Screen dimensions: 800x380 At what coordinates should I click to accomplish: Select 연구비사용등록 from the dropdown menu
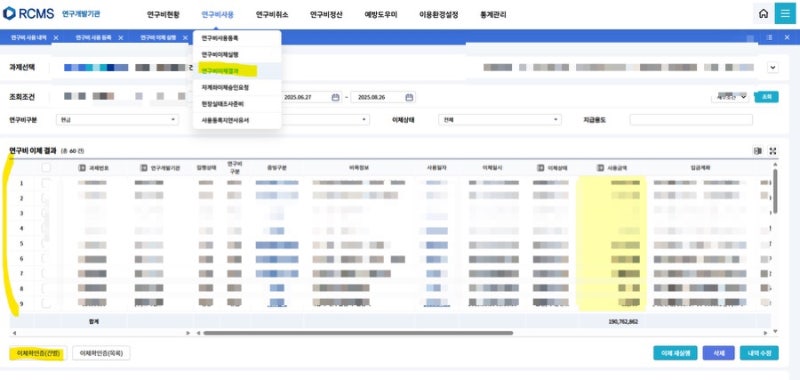[x=237, y=38]
